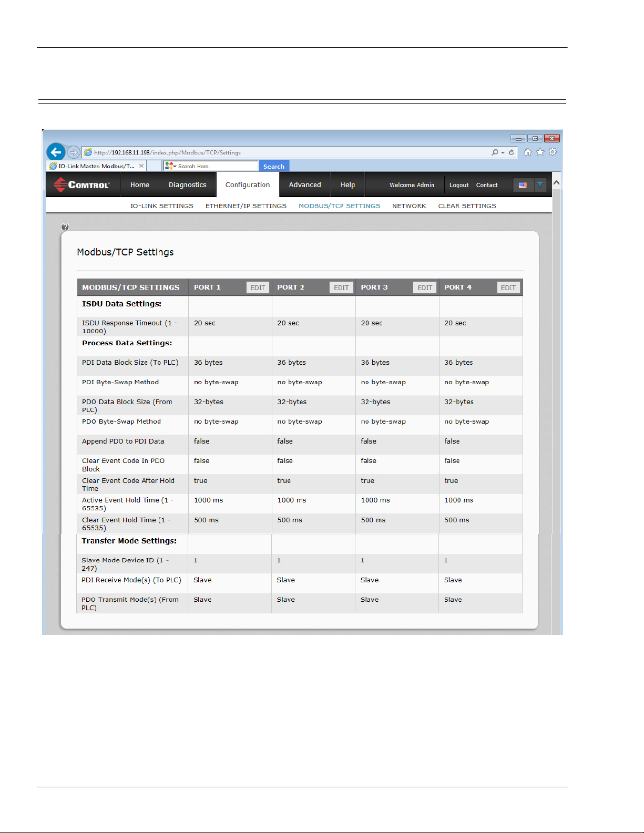
Task: Click Port 2 Clear Event Hold Time 500 ms
Action: tap(290, 520)
